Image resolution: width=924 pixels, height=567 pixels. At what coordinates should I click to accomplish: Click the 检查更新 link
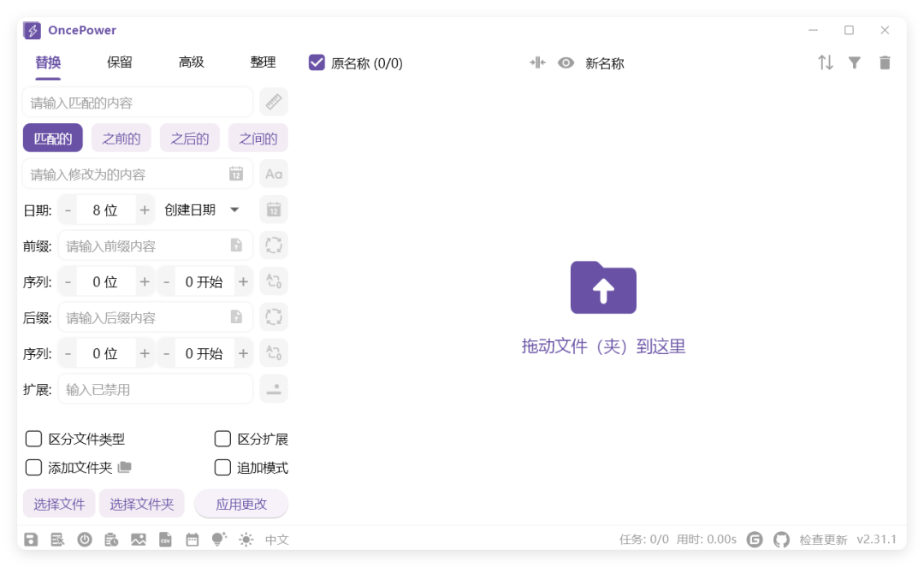[823, 540]
